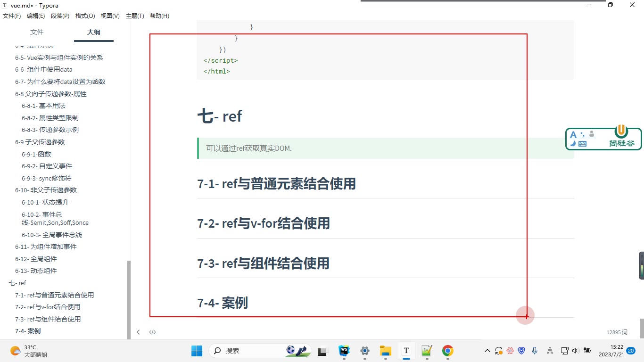Viewport: 644px width, 362px height.
Task: Open the 主题(T) menu
Action: [x=135, y=16]
